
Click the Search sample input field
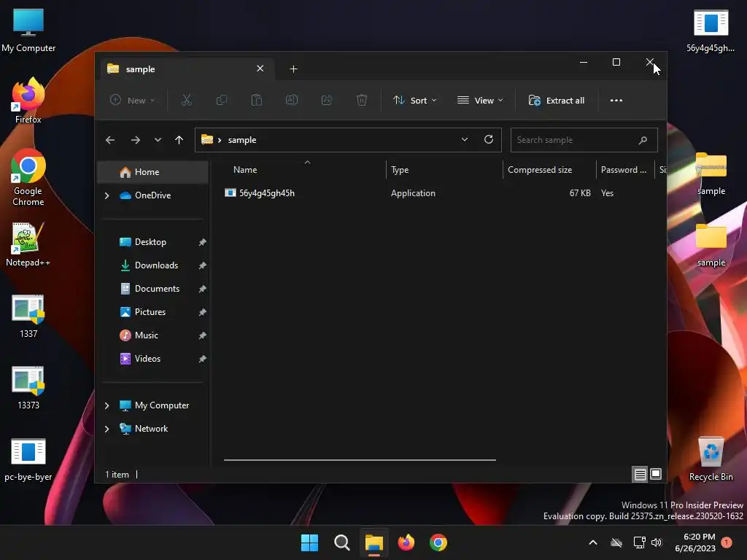[x=584, y=140]
